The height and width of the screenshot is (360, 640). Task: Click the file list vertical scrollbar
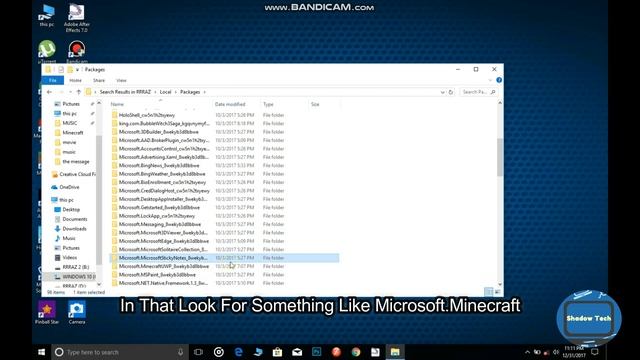pos(500,157)
